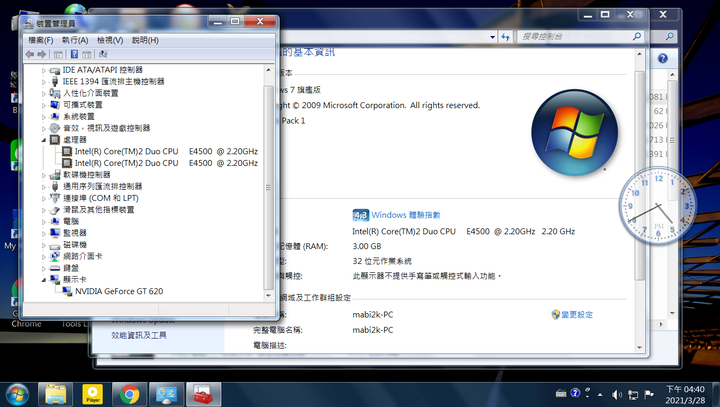Click the 4.3 experience index badge

(x=360, y=215)
